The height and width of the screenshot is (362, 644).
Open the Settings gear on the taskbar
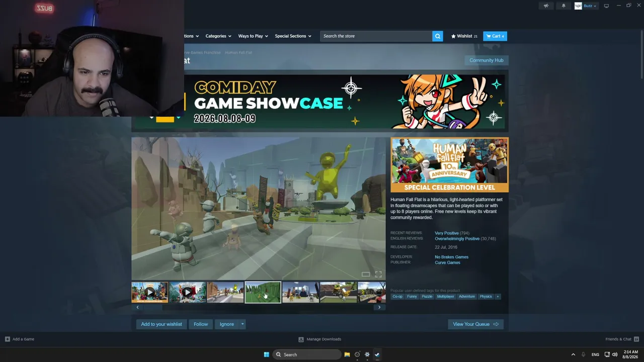coord(367,354)
